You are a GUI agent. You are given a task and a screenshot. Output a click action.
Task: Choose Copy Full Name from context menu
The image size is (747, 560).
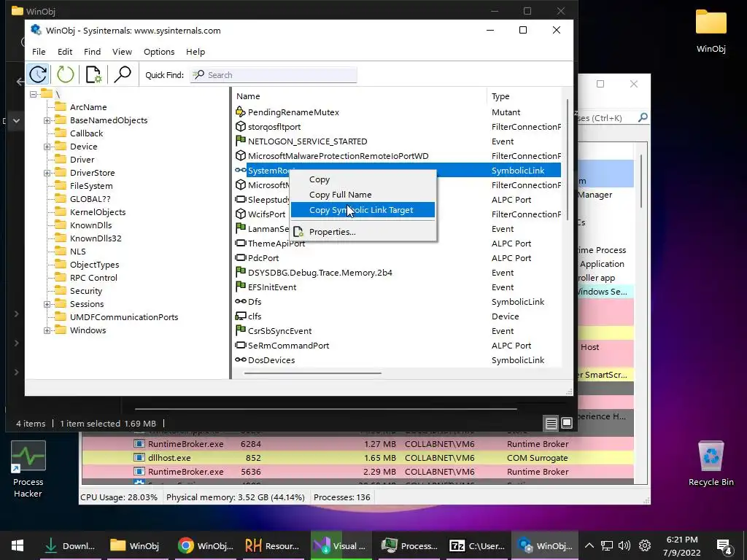tap(363, 194)
